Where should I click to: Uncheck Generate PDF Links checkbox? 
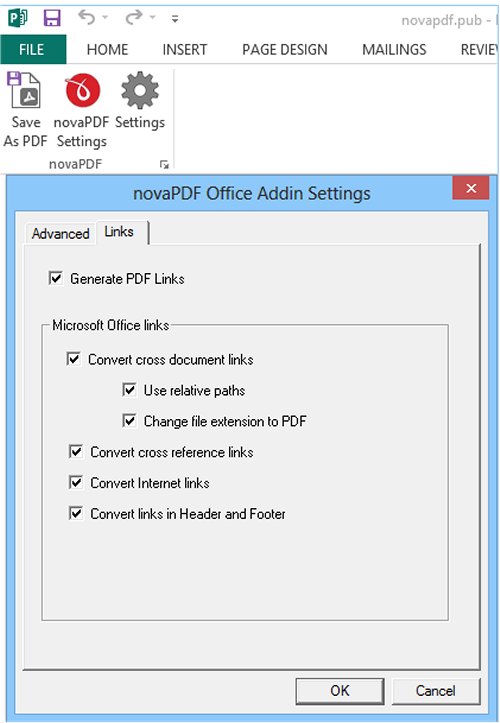pos(56,279)
